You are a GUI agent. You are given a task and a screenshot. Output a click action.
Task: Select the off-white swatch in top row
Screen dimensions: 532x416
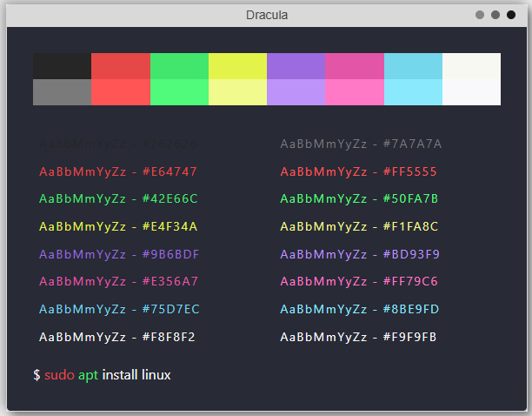click(x=472, y=66)
